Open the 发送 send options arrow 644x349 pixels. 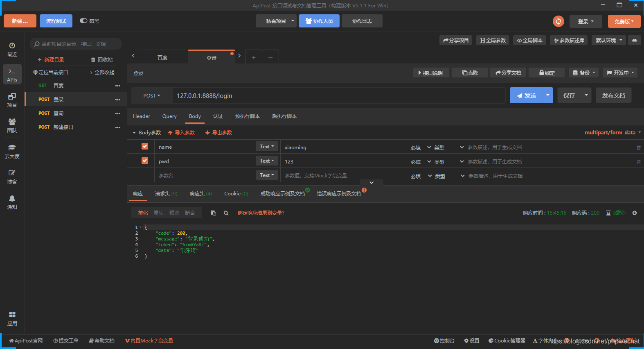tap(548, 95)
